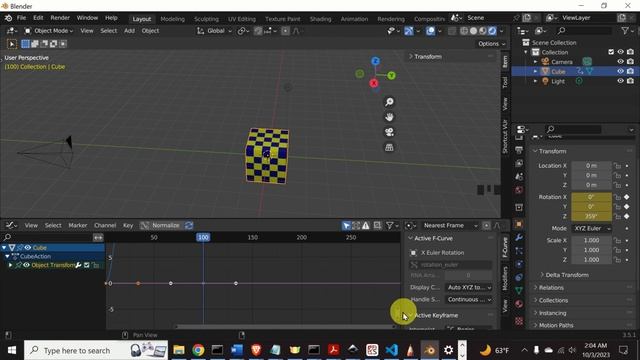
Task: Select the Modifiers sidebar tab in graph editor
Action: pyautogui.click(x=504, y=278)
